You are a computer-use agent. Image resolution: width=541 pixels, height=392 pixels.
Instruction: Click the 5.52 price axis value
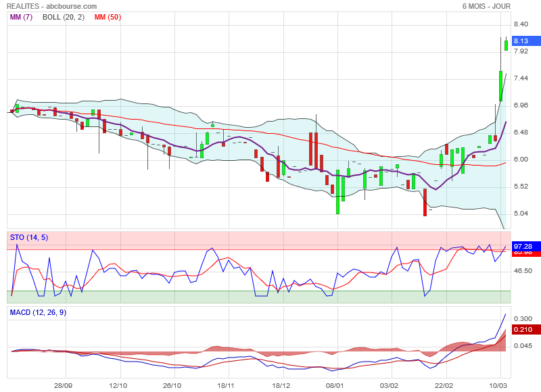point(521,187)
